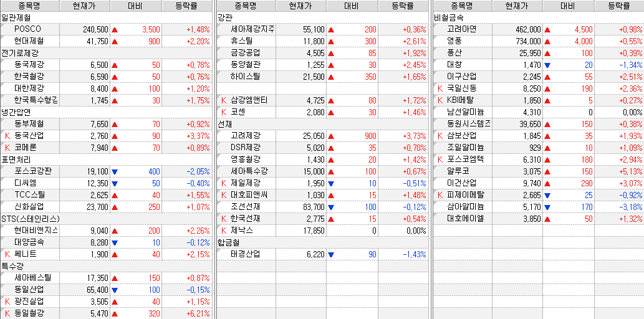Click the K marker beside 코센
The image size is (644, 319).
(x=224, y=112)
